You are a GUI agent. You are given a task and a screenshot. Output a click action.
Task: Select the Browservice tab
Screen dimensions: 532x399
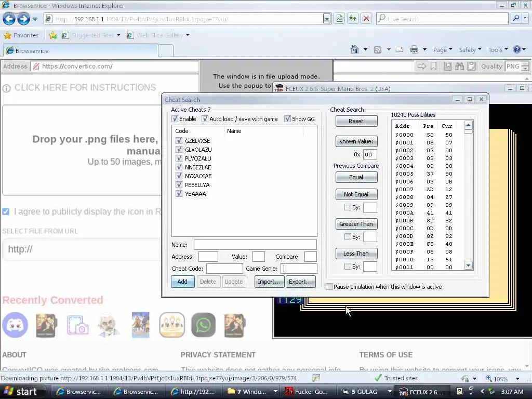pos(81,51)
